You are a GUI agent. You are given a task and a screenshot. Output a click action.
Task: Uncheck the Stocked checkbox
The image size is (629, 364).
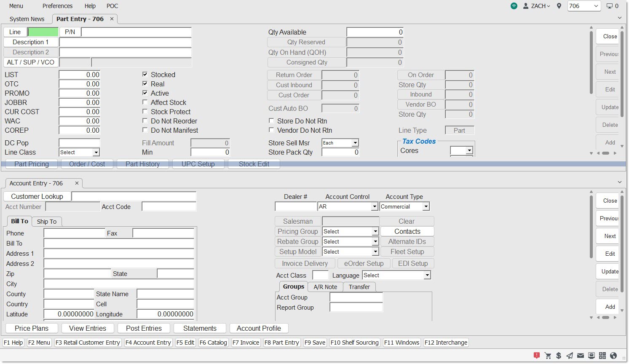pyautogui.click(x=145, y=75)
